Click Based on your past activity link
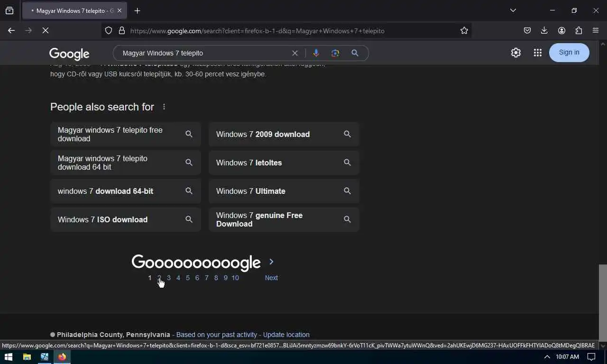 tap(217, 335)
